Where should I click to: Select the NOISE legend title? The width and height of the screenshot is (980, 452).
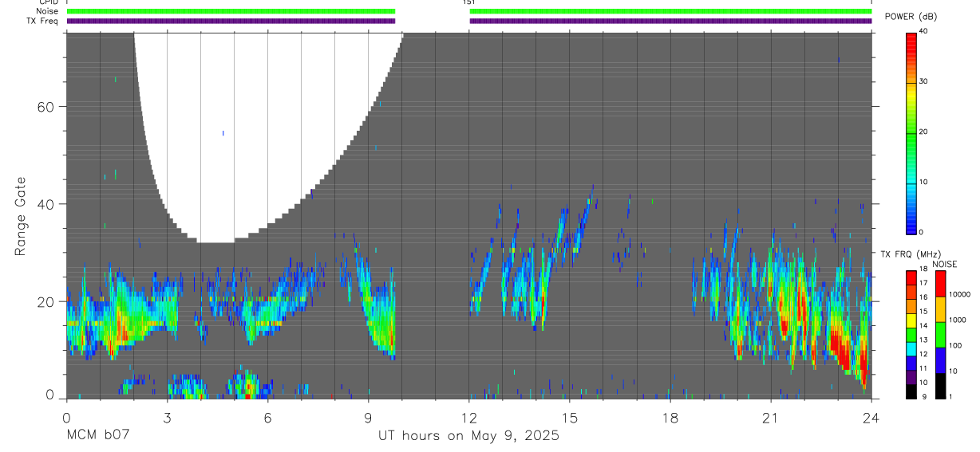pos(945,264)
